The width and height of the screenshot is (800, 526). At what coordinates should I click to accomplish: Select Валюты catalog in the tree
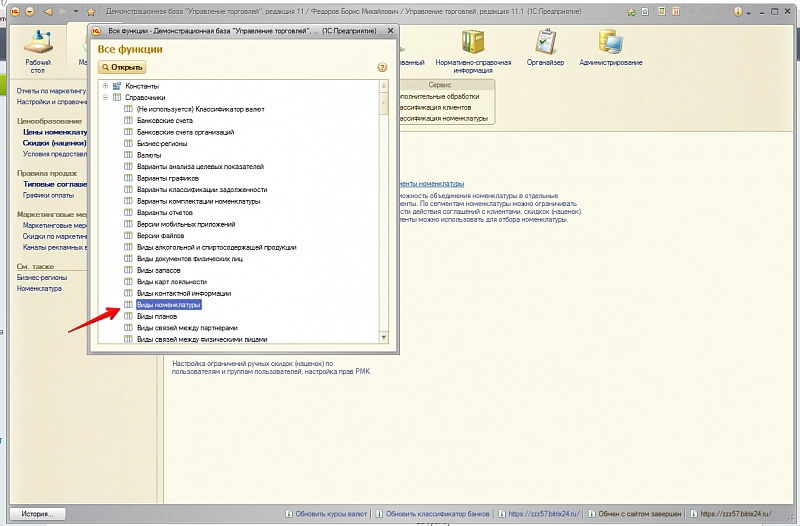pyautogui.click(x=149, y=155)
